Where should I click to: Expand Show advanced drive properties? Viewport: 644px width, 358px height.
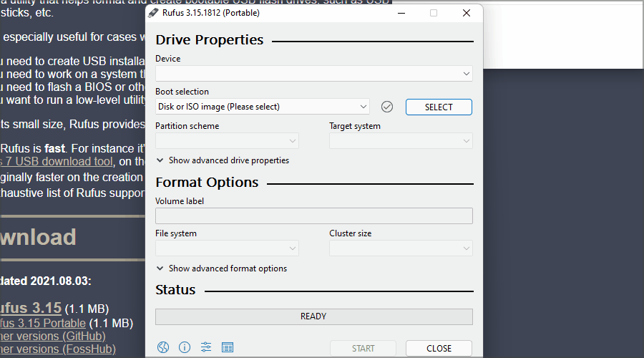(x=228, y=160)
